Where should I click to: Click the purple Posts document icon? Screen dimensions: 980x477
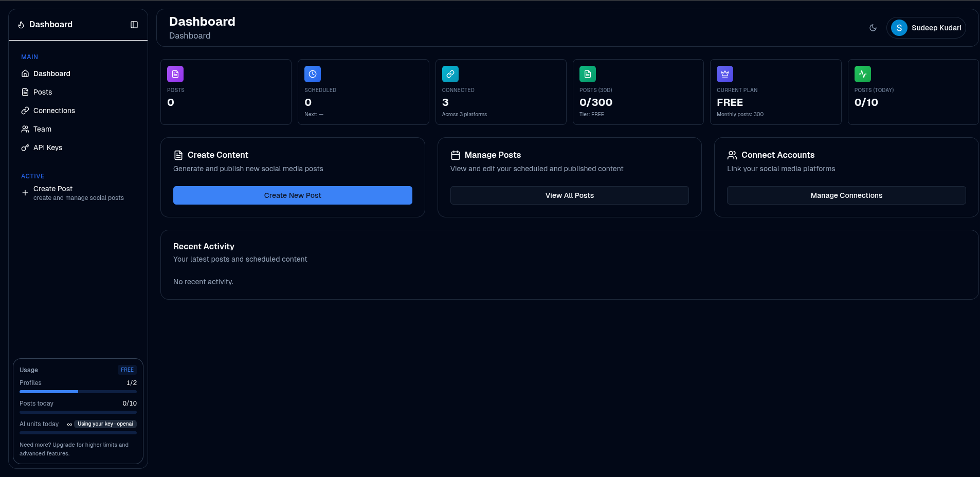(x=175, y=74)
